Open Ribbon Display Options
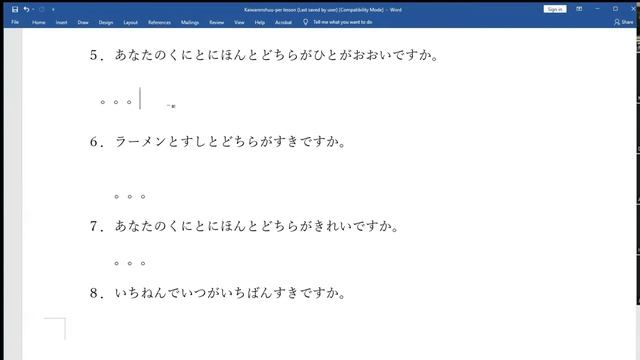This screenshot has height=360, width=640. tap(579, 9)
